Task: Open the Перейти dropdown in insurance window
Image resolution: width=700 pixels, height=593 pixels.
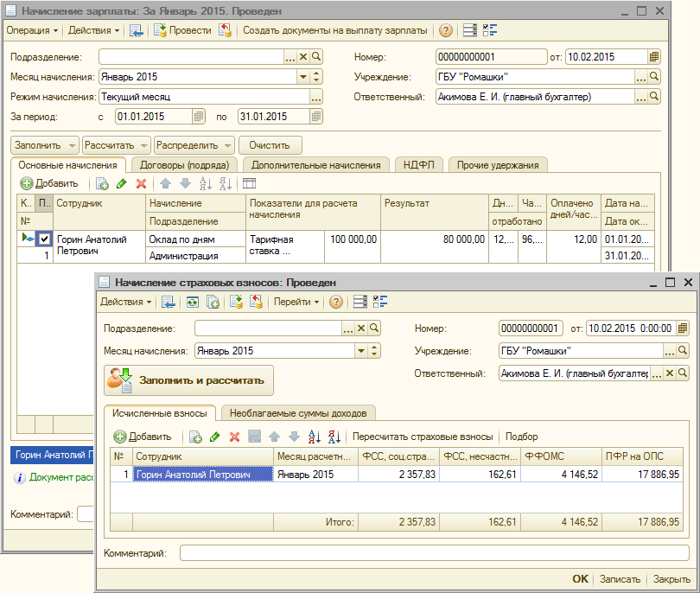Action: [x=296, y=302]
